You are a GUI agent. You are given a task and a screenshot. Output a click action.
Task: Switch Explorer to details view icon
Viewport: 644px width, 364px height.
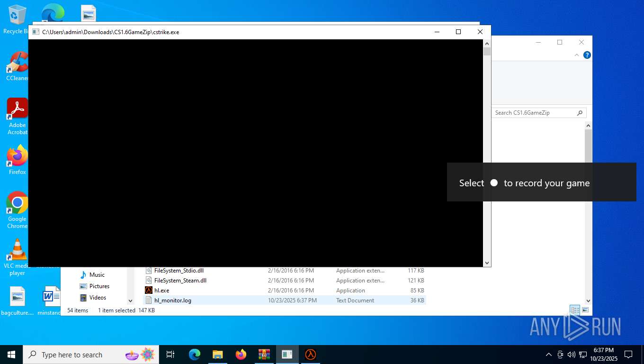point(575,310)
